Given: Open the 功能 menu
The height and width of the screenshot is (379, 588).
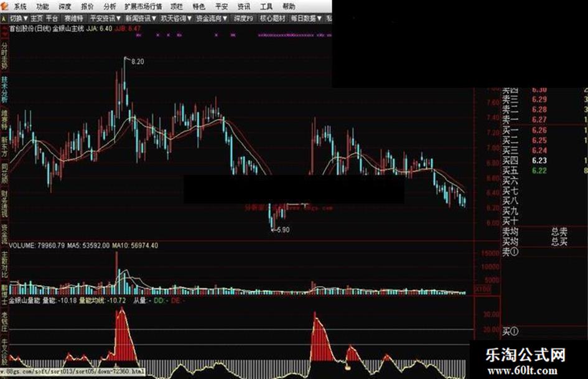Looking at the screenshot, I should click(42, 6).
